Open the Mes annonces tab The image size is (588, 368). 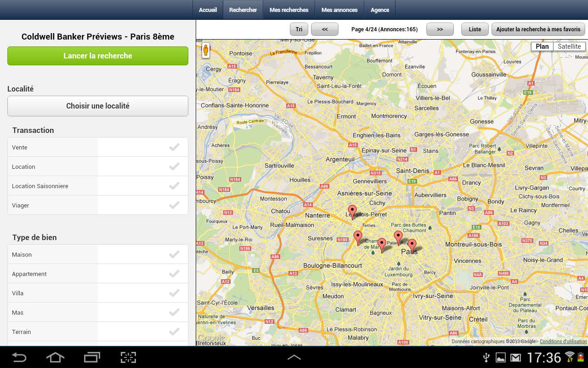tap(339, 10)
